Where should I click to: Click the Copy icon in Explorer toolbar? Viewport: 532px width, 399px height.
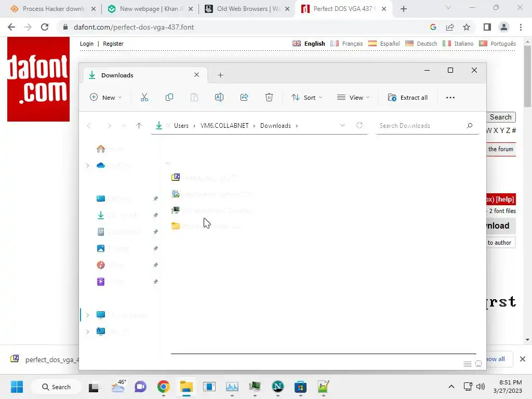pyautogui.click(x=169, y=97)
